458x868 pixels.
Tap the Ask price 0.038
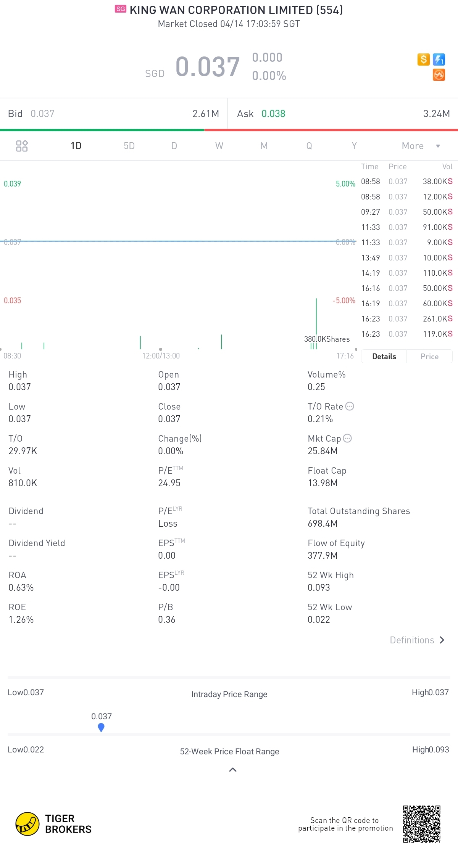point(273,114)
